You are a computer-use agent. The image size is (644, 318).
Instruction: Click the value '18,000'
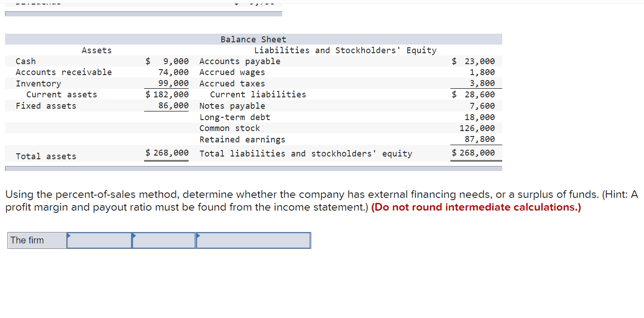(479, 117)
